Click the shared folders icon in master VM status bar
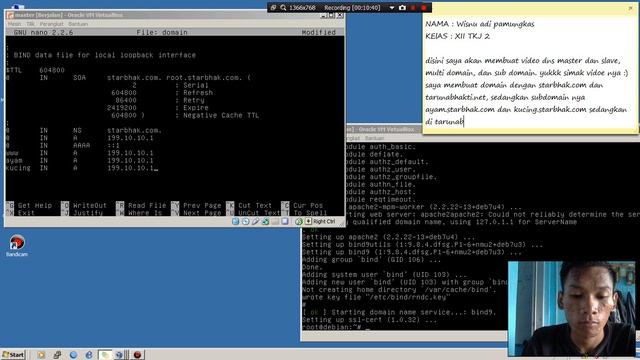This screenshot has width=640, height=360. 275,221
